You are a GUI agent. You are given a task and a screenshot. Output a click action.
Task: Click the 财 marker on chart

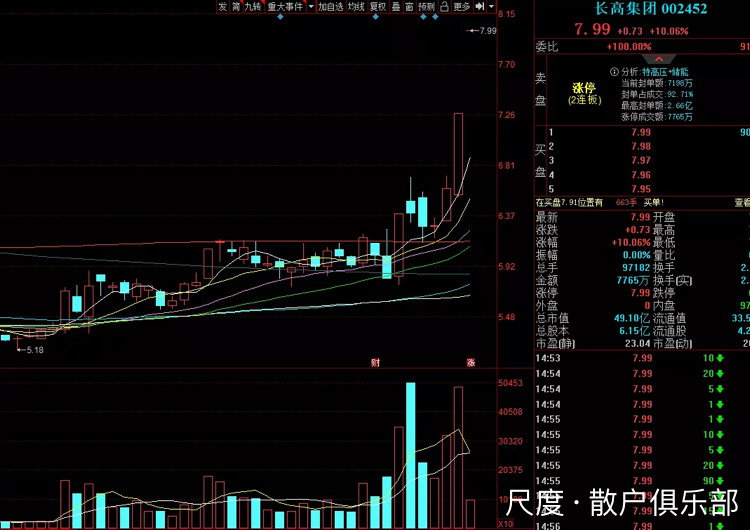tap(375, 363)
